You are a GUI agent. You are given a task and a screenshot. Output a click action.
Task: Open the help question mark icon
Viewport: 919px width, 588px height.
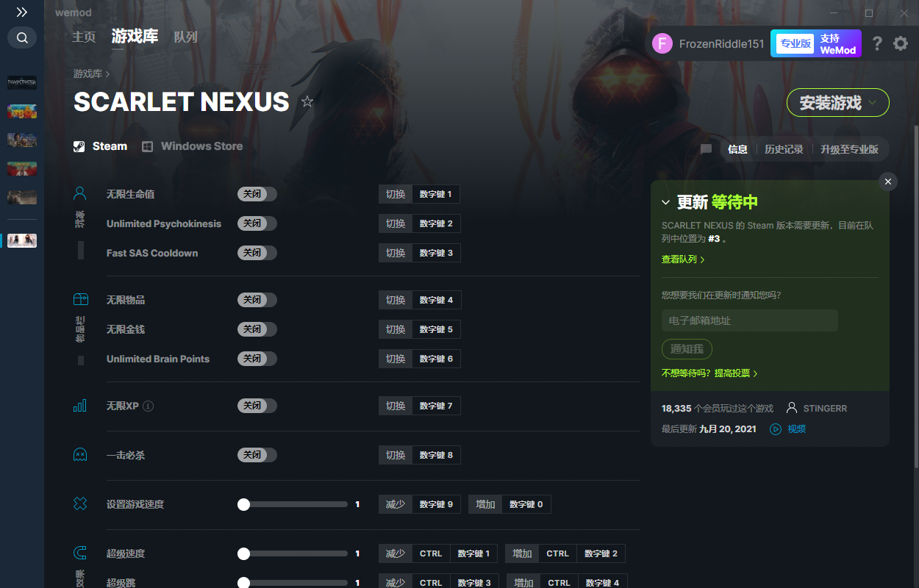[x=877, y=43]
